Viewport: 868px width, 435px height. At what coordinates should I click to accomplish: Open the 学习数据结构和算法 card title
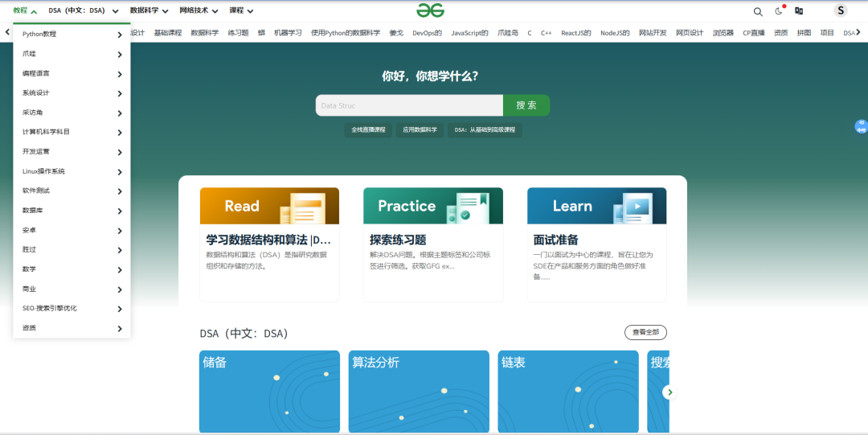click(x=268, y=240)
